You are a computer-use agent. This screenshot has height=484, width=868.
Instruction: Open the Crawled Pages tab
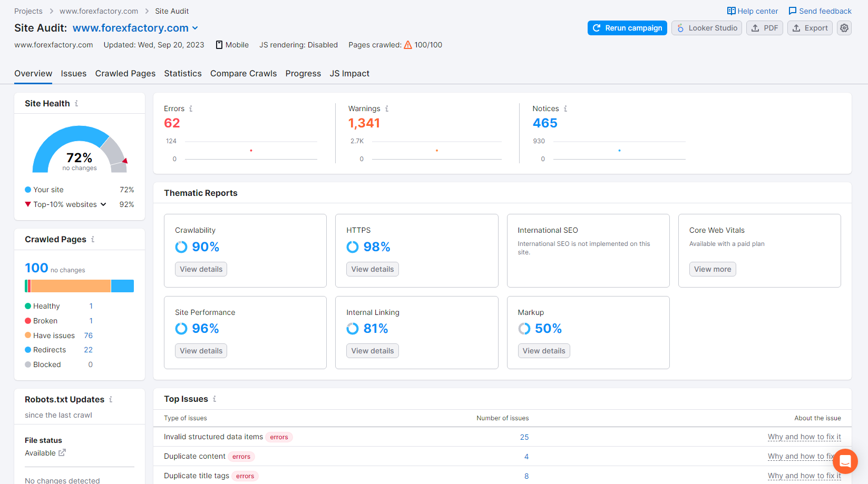click(125, 74)
